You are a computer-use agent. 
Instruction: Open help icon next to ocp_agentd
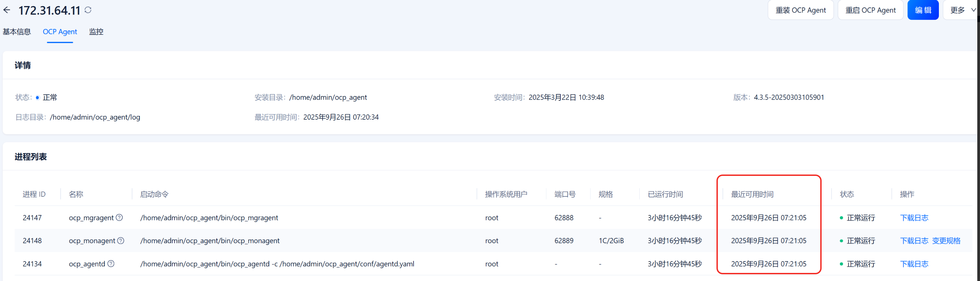point(111,264)
